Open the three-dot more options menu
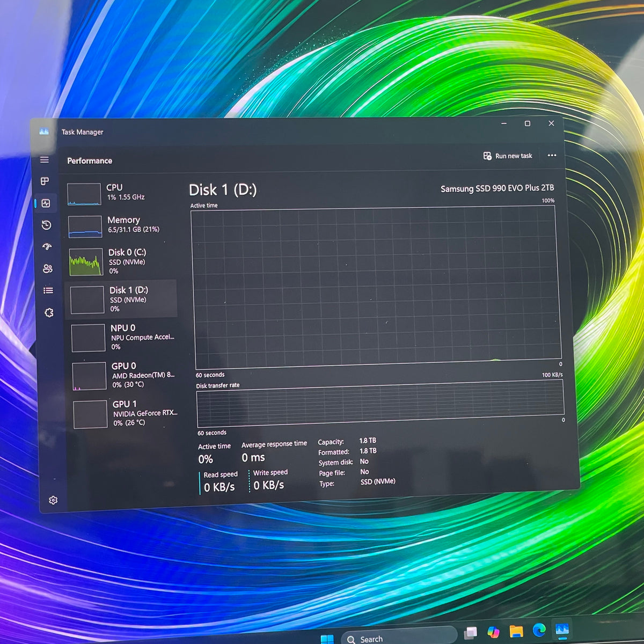This screenshot has width=644, height=644. click(552, 155)
